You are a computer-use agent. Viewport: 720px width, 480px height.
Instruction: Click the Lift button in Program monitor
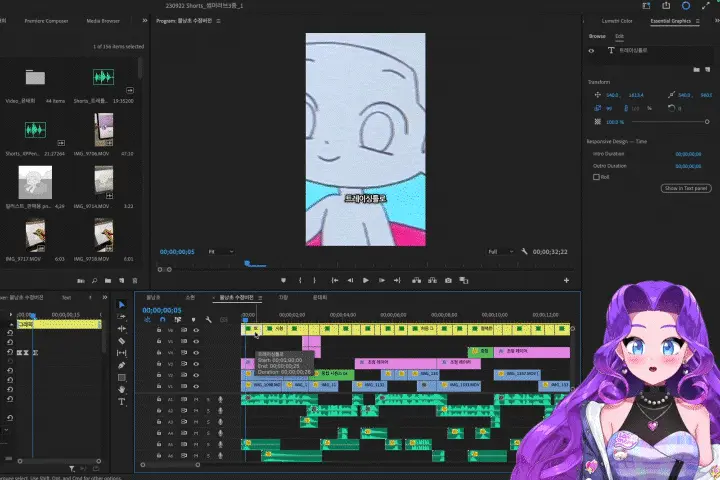(x=416, y=280)
